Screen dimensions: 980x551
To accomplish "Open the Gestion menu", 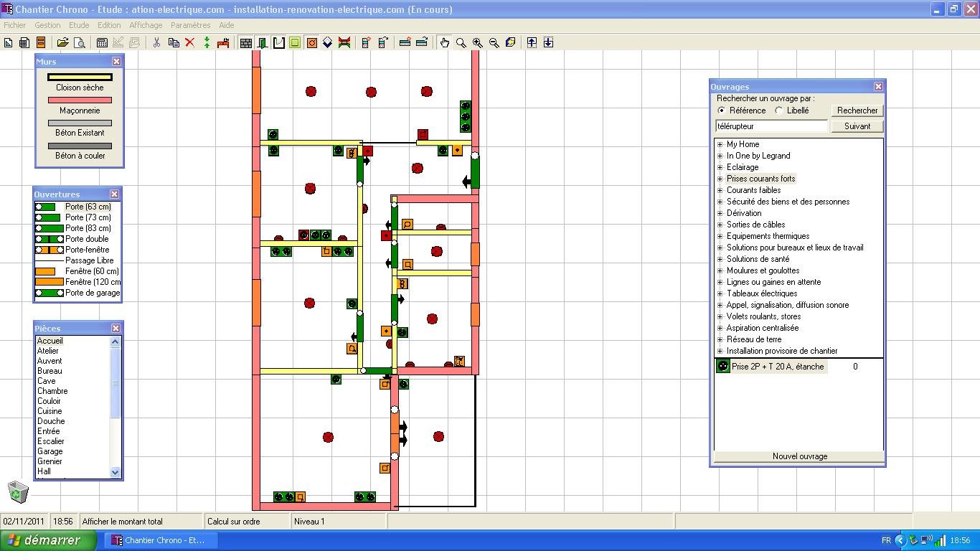I will tap(47, 25).
